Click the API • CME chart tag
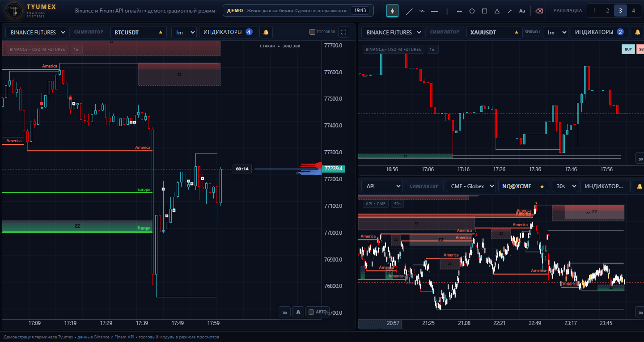The height and width of the screenshot is (342, 644). 376,204
